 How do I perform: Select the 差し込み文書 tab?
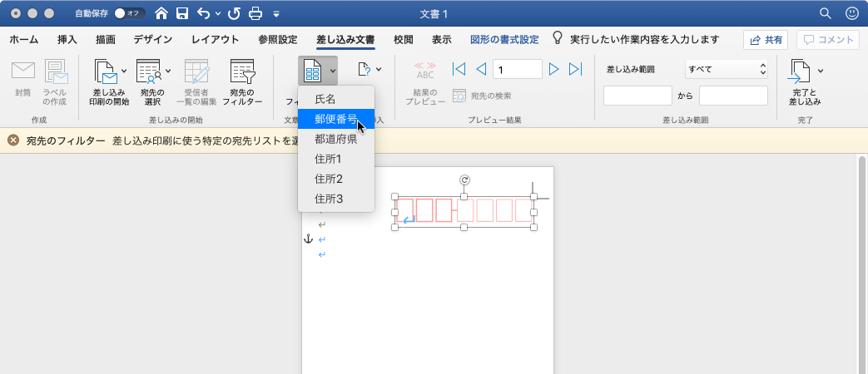[x=345, y=39]
